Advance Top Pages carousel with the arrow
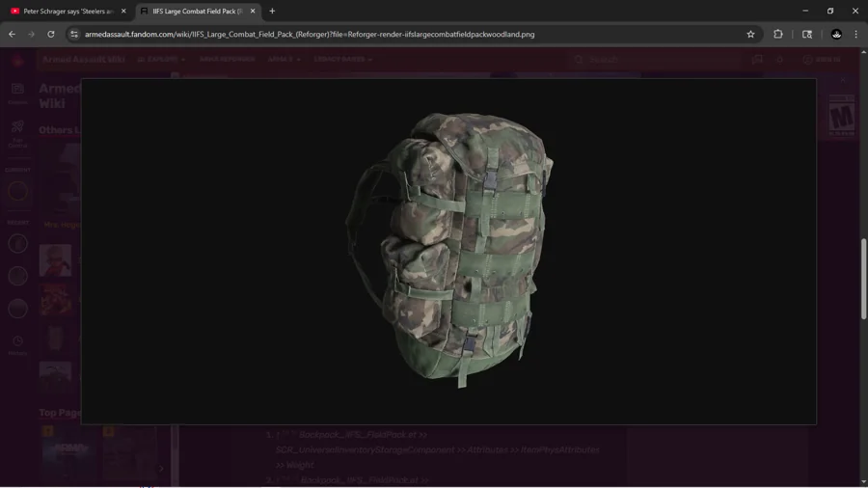The width and height of the screenshot is (868, 488). (x=161, y=469)
